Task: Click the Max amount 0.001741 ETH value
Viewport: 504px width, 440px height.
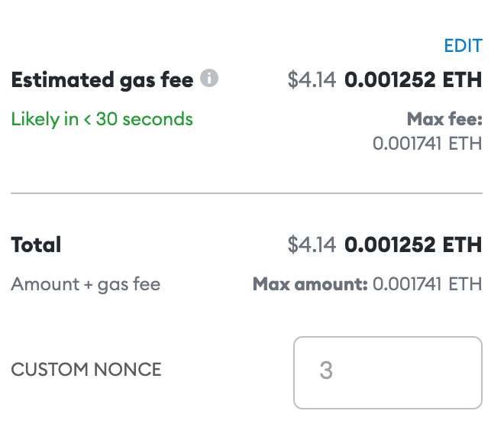Action: click(427, 284)
